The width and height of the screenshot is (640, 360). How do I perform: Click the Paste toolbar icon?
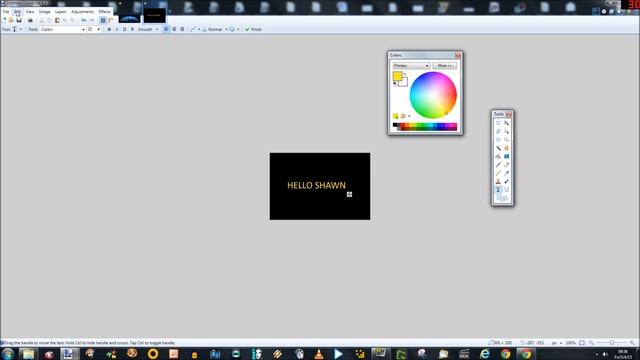[57, 20]
